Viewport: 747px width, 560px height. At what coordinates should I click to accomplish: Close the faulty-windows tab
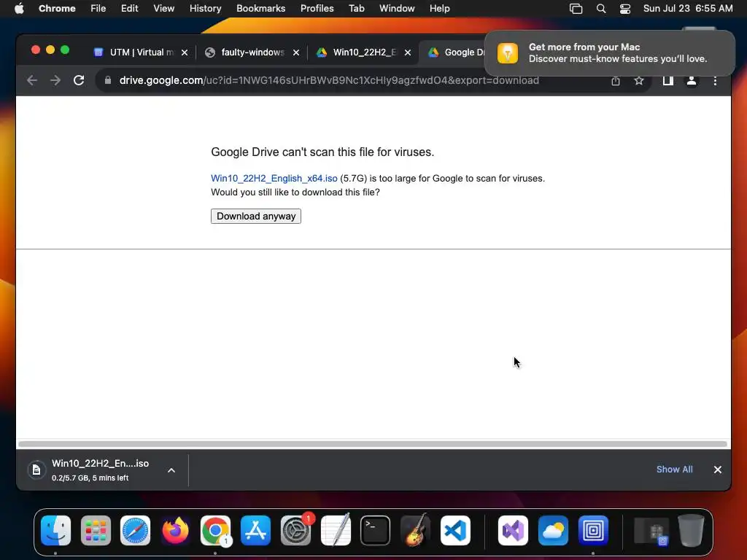[x=296, y=52]
